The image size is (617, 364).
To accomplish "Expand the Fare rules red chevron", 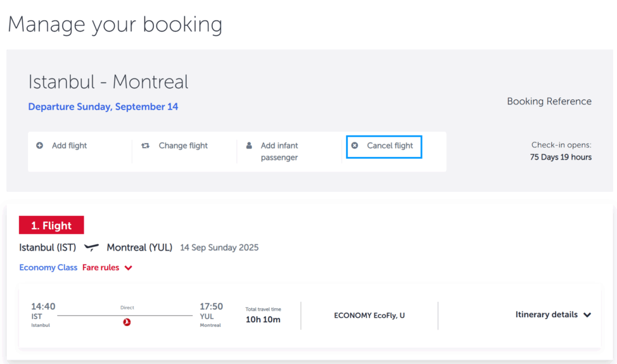I will [129, 268].
